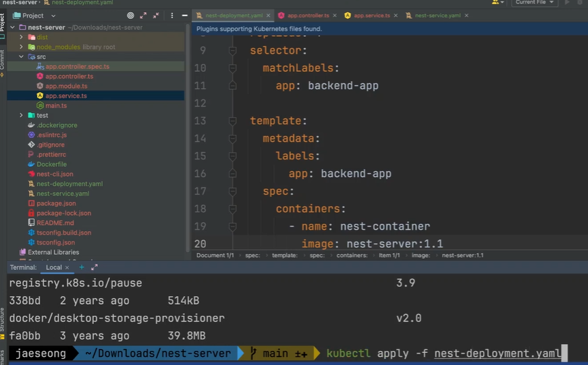Fold the metadata block on line 14
This screenshot has width=588, height=365.
tap(232, 139)
